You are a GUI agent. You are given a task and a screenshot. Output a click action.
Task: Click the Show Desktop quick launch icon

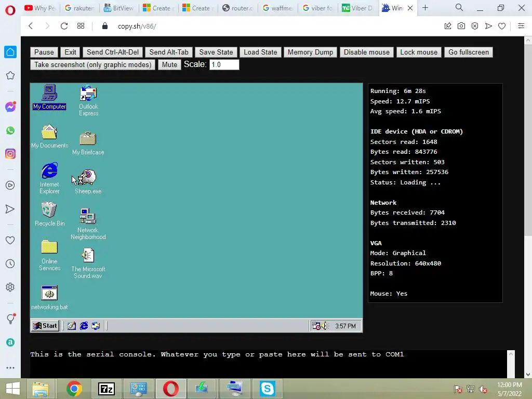pos(72,326)
